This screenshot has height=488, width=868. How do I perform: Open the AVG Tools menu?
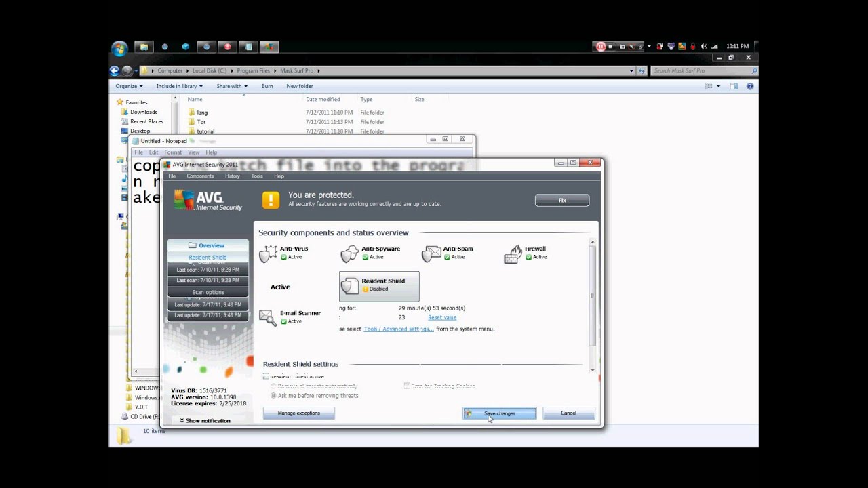[257, 176]
